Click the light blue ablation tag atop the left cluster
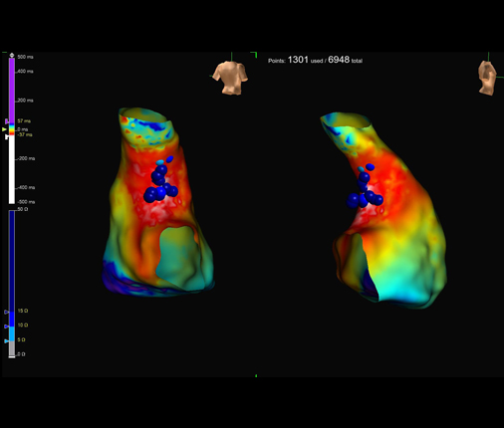This screenshot has height=428, width=504. [160, 162]
